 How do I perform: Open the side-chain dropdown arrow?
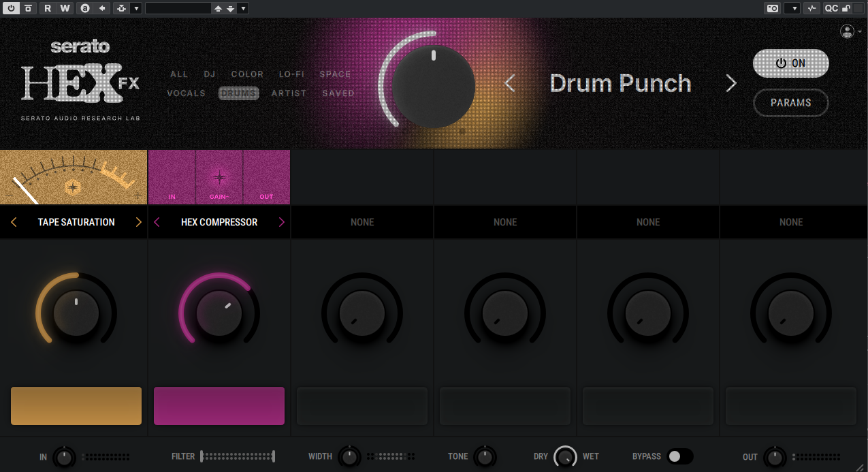(x=136, y=8)
